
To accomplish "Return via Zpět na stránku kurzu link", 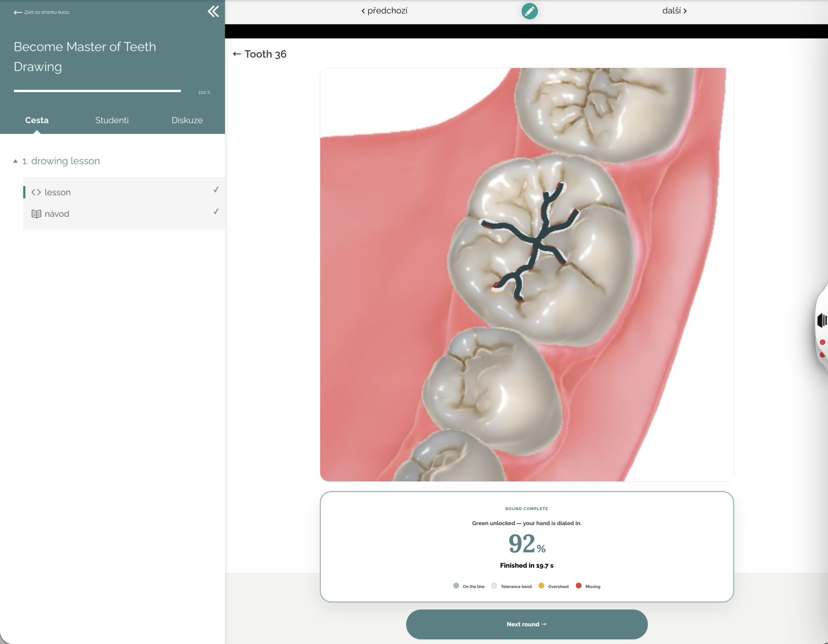I will tap(42, 12).
